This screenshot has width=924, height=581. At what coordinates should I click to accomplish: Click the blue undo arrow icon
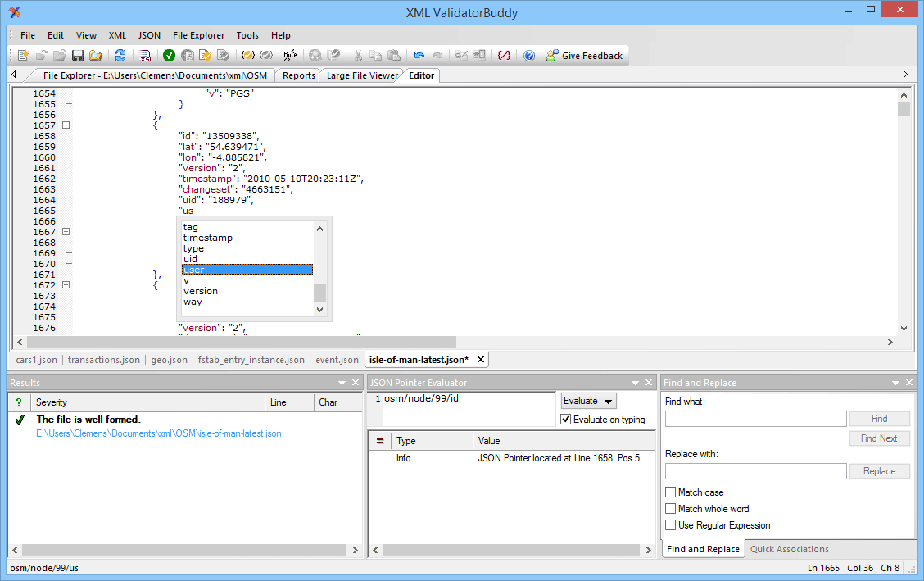(419, 56)
